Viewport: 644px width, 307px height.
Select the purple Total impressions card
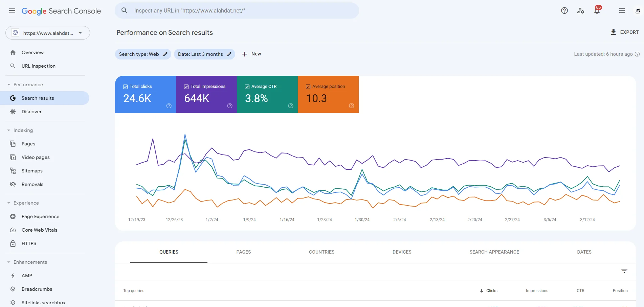(x=206, y=94)
